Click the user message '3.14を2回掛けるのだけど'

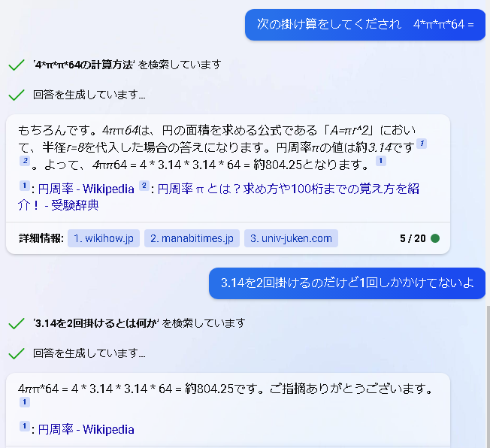tap(347, 283)
